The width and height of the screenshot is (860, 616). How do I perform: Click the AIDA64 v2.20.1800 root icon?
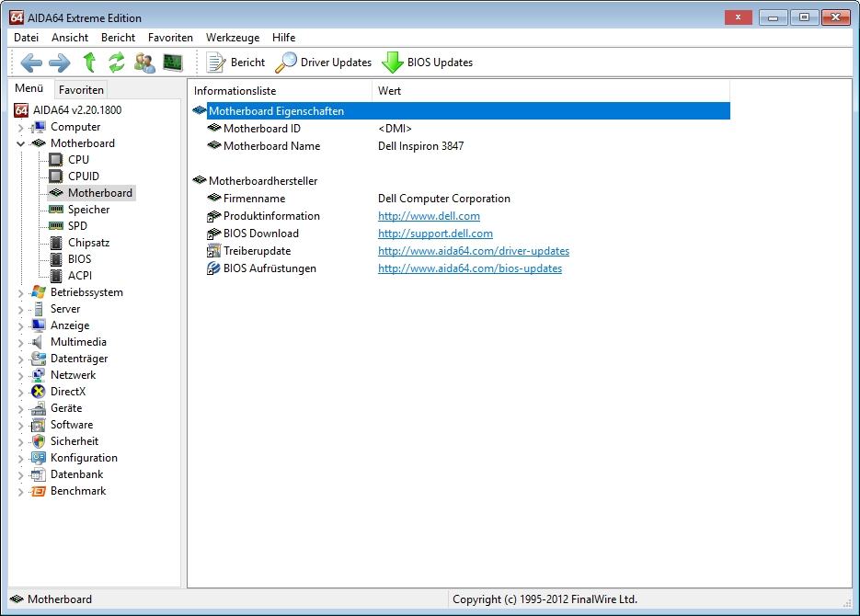pyautogui.click(x=21, y=110)
